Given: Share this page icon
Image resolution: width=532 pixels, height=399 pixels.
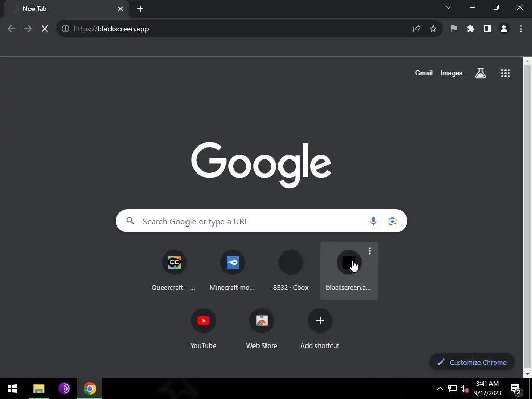Looking at the screenshot, I should pos(417,29).
